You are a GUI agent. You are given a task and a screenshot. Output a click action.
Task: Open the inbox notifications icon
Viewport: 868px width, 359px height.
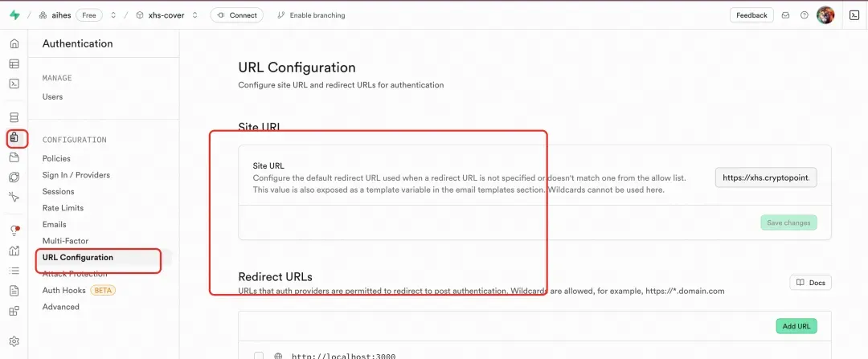point(785,15)
